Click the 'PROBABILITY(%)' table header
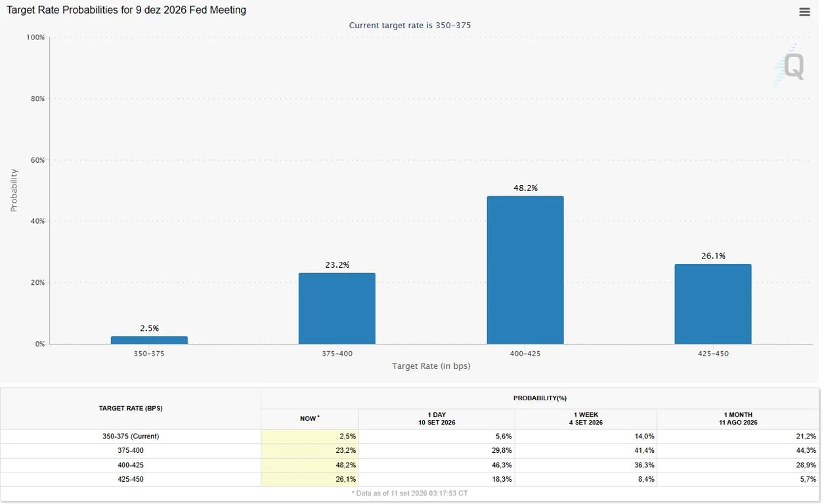 pos(540,398)
